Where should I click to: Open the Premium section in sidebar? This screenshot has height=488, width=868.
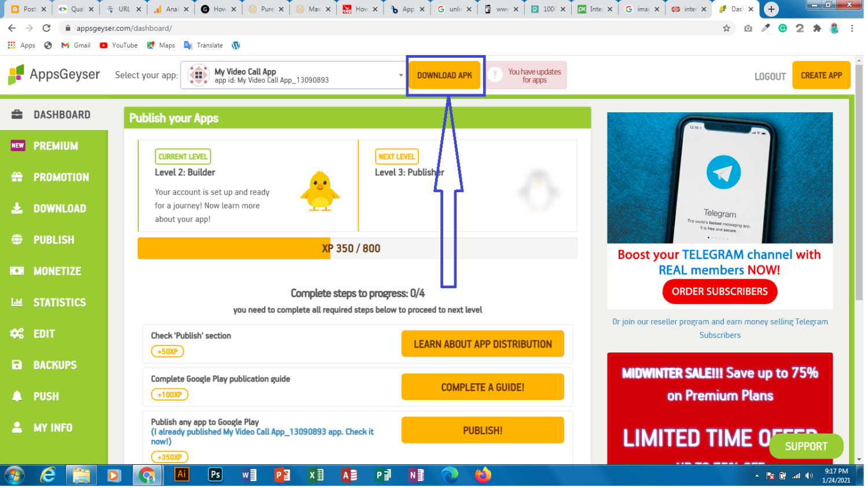coord(55,146)
